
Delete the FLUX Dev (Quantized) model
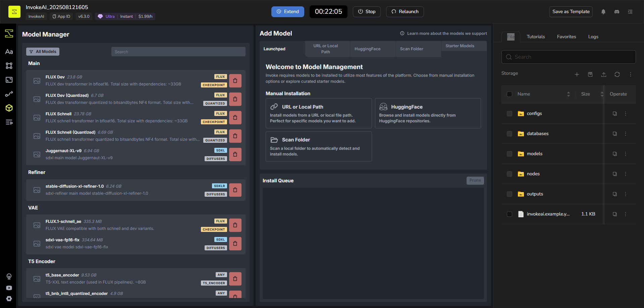tap(235, 99)
